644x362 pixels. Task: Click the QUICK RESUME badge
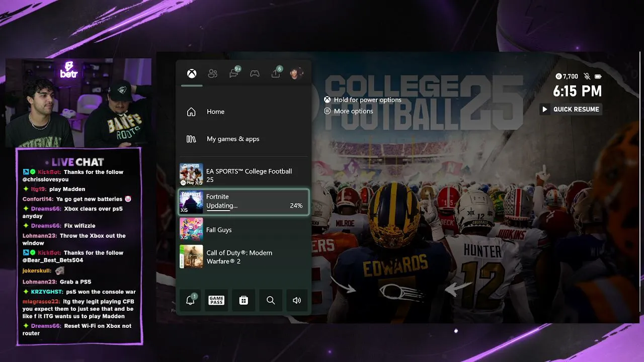tap(570, 109)
